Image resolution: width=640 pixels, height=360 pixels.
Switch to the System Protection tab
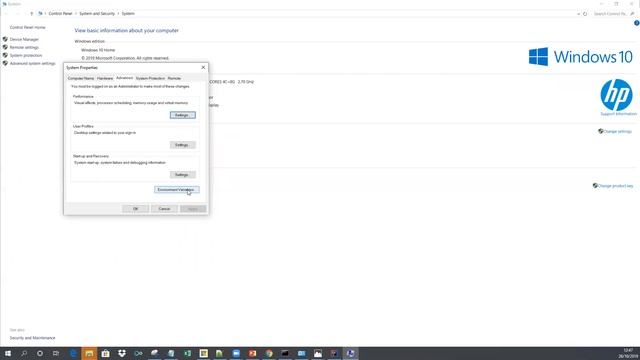pos(150,78)
